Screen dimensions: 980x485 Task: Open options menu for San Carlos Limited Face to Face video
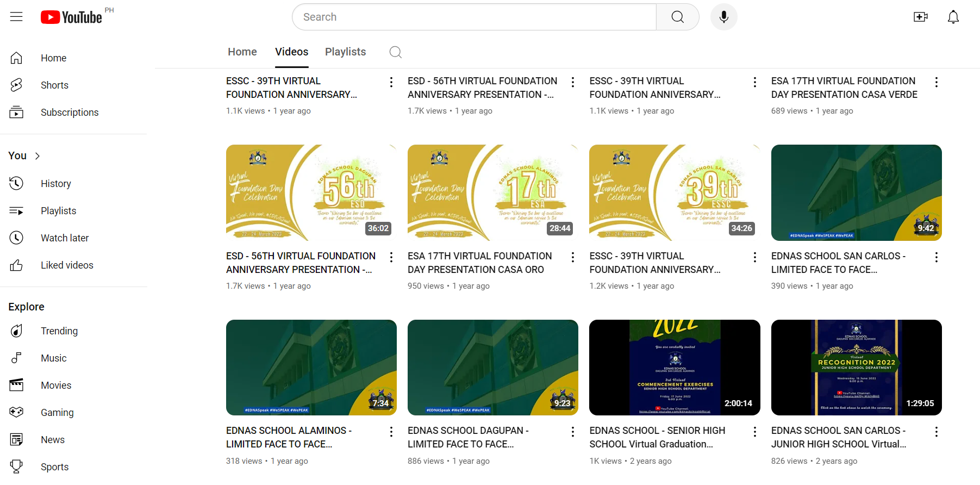(x=936, y=257)
